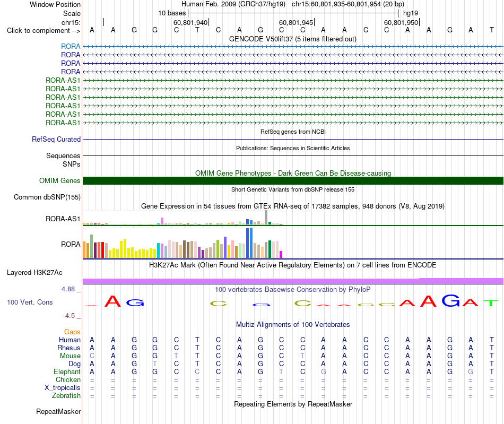504x424 pixels.
Task: Click the Common dbSNP(155) label
Action: pyautogui.click(x=47, y=197)
